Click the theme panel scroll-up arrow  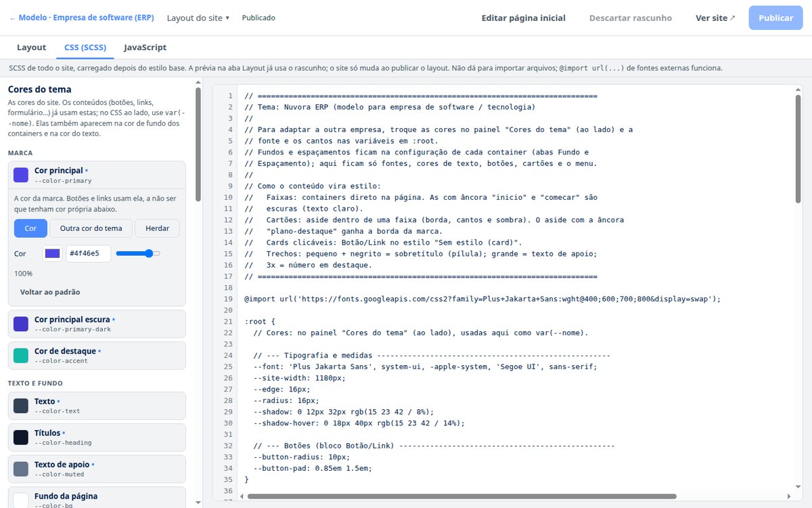point(198,82)
